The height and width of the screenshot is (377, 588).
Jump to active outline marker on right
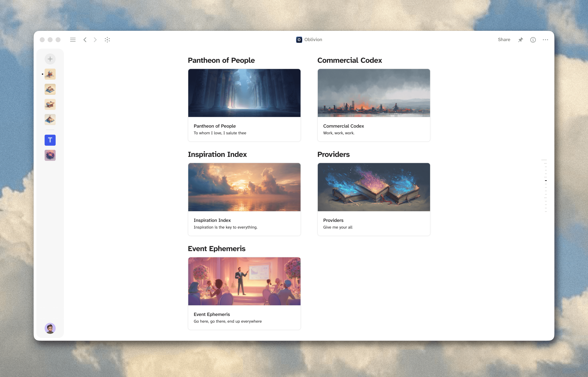coord(546,180)
